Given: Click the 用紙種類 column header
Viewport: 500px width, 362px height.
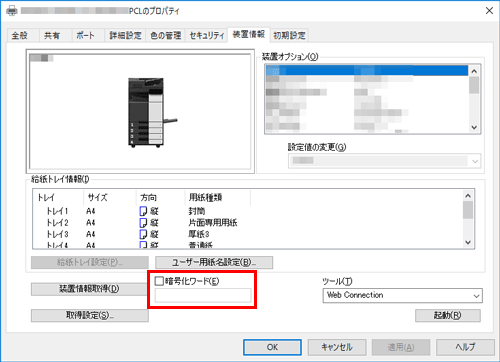Looking at the screenshot, I should coord(218,198).
